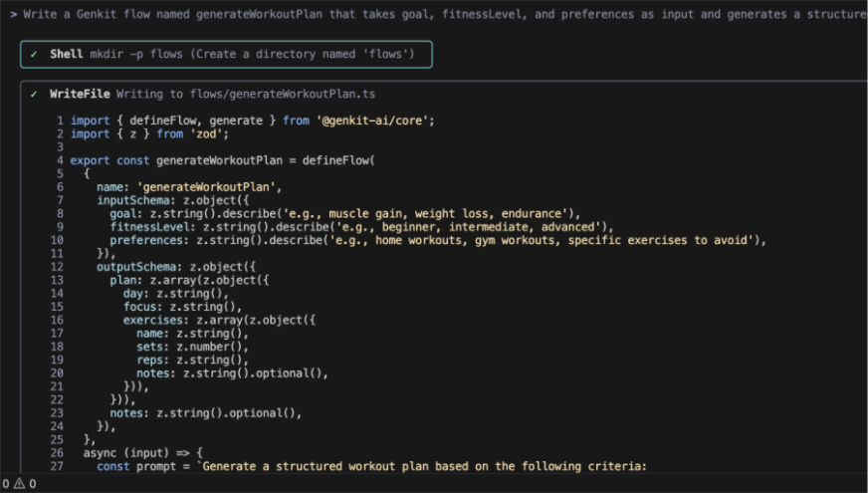Click the prompt chevron at the top
Image resolution: width=868 pixels, height=493 pixels.
click(13, 15)
